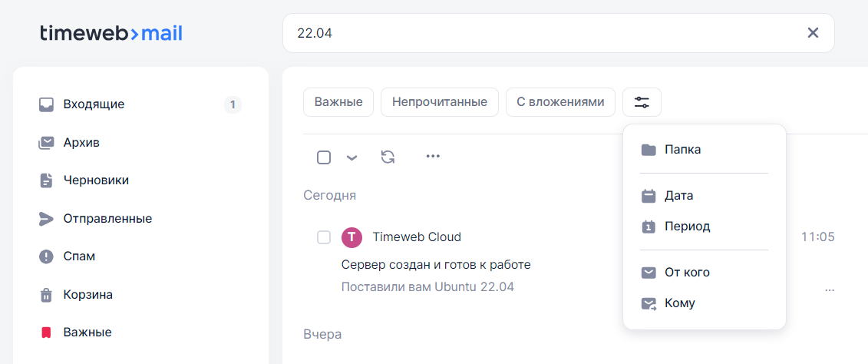Image resolution: width=868 pixels, height=364 pixels.
Task: Toggle the Непрочитанные filter button
Action: tap(439, 102)
